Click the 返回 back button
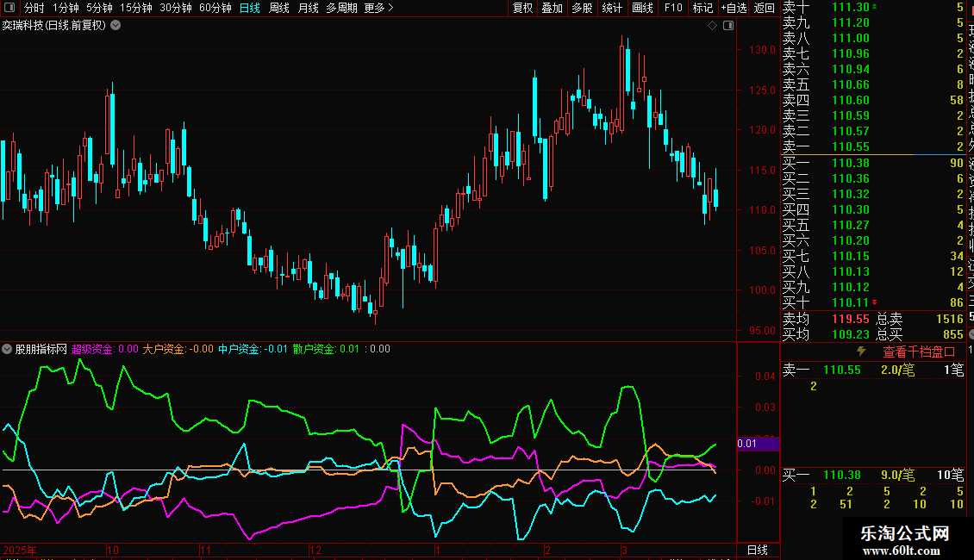This screenshot has width=974, height=560. pyautogui.click(x=764, y=8)
